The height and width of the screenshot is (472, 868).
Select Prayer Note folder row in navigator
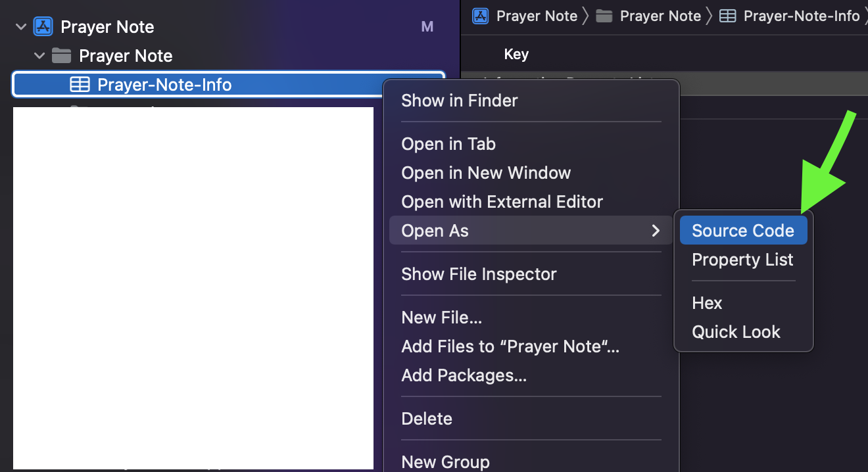(229, 56)
